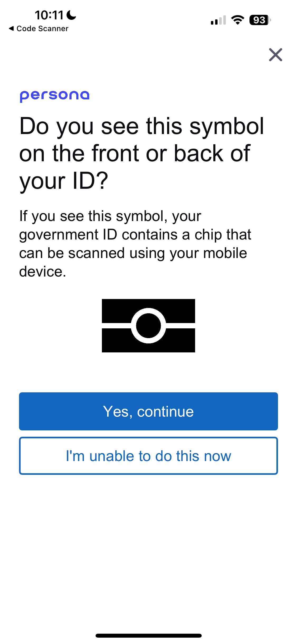Tap the home indicator bar
297x644 pixels.
click(x=148, y=636)
